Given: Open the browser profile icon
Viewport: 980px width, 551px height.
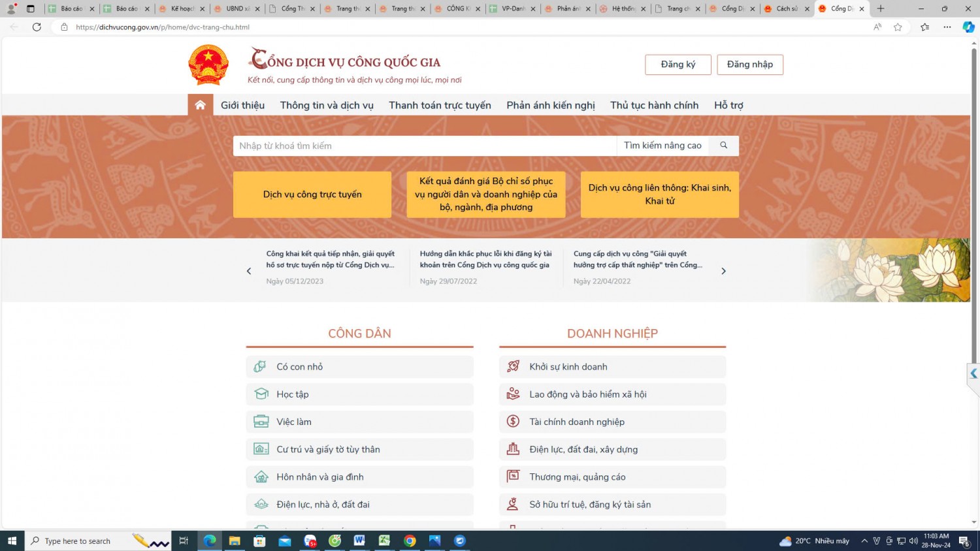Looking at the screenshot, I should tap(11, 8).
